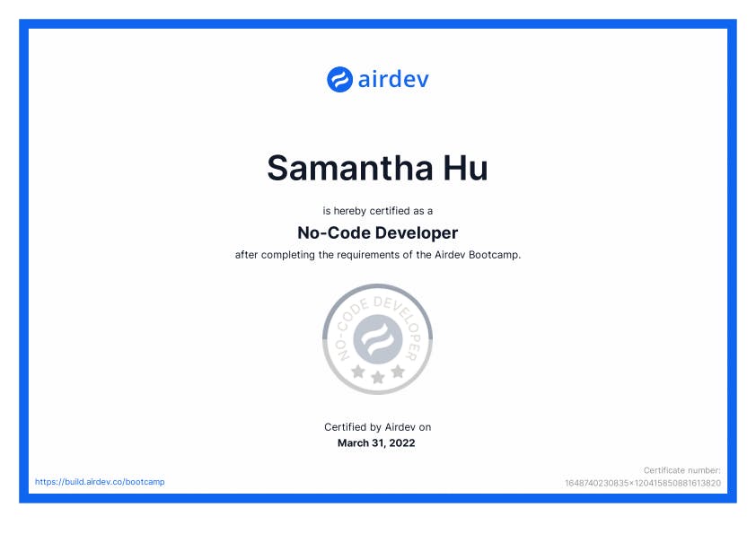Click the right star on the badge
756x534 pixels.
tap(398, 371)
